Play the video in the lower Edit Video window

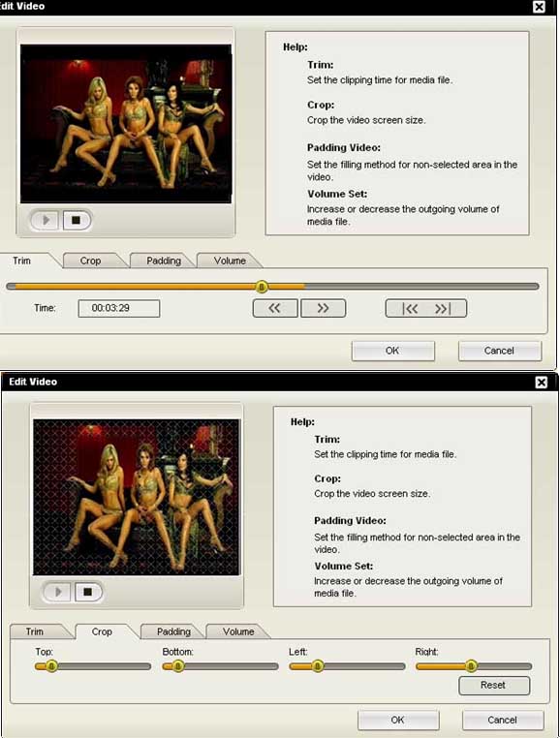(x=57, y=592)
